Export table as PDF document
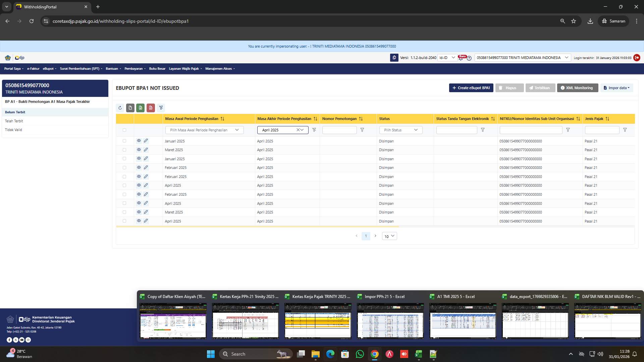This screenshot has height=362, width=644. [x=151, y=108]
